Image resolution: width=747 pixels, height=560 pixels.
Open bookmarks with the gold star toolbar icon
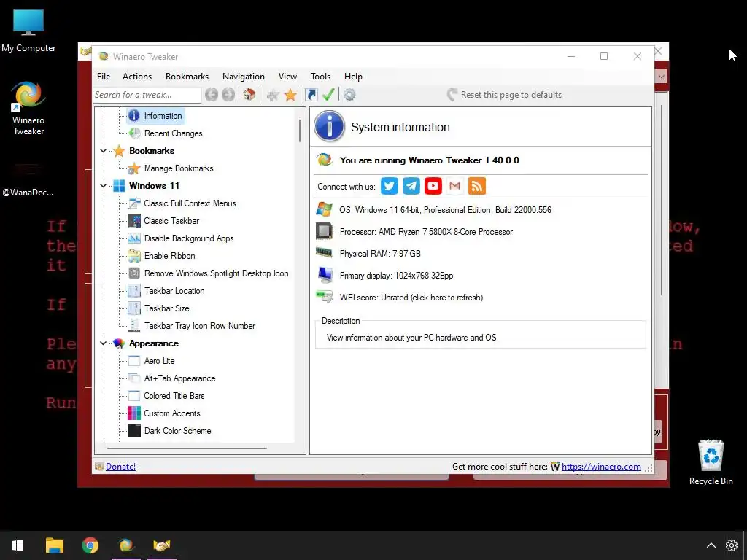click(x=290, y=95)
